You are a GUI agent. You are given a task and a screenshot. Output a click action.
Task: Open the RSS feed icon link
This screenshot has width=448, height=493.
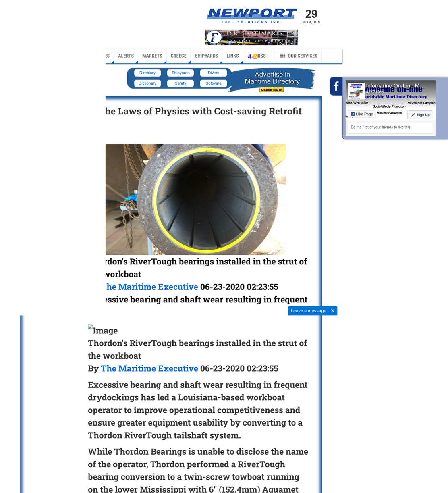click(x=257, y=56)
